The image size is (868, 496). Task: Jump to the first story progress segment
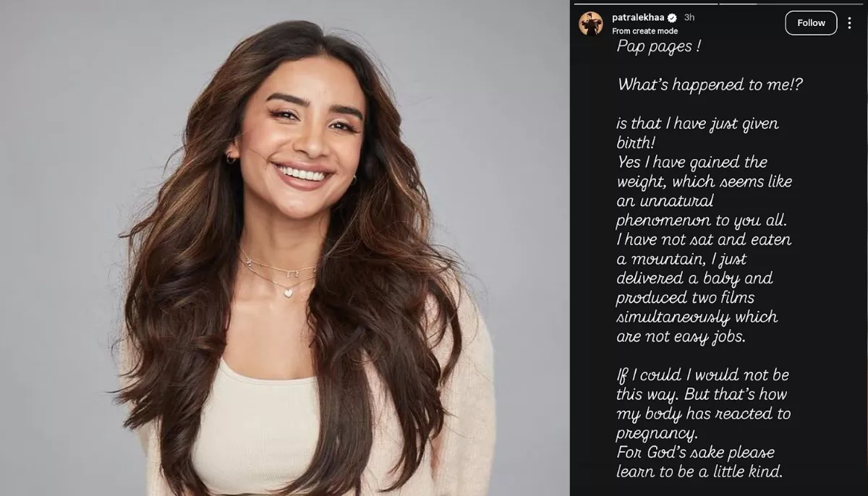646,4
